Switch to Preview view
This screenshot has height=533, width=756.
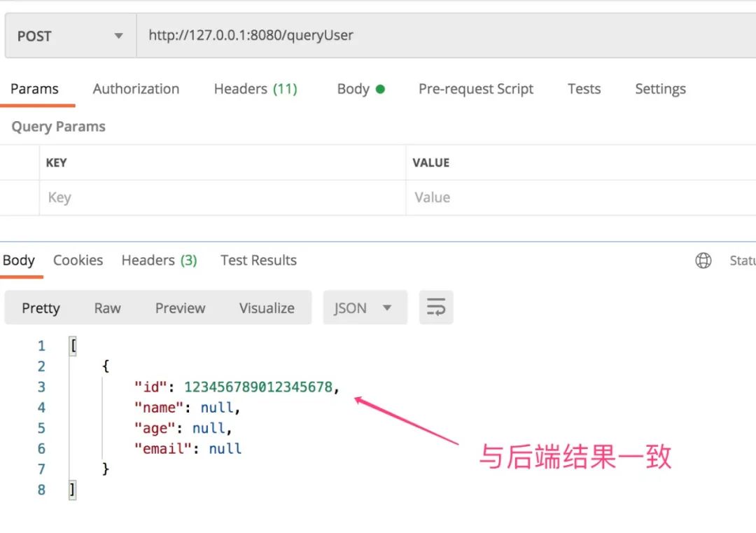(x=180, y=308)
